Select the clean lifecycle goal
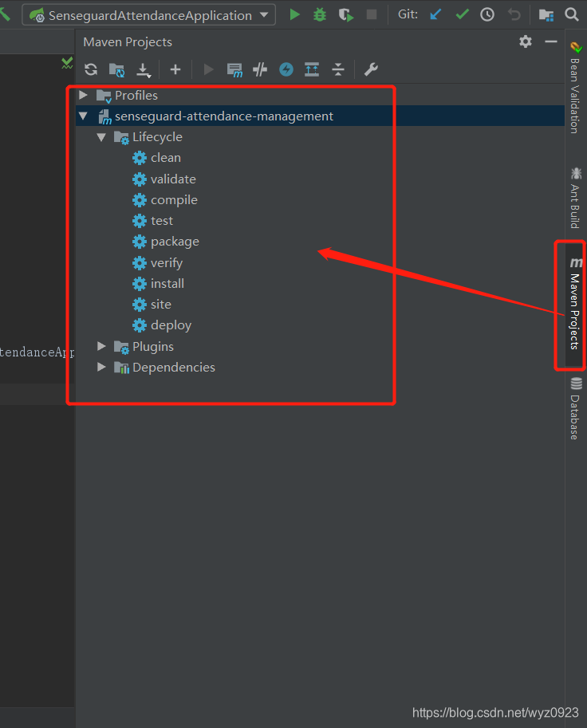Image resolution: width=587 pixels, height=728 pixels. (166, 158)
